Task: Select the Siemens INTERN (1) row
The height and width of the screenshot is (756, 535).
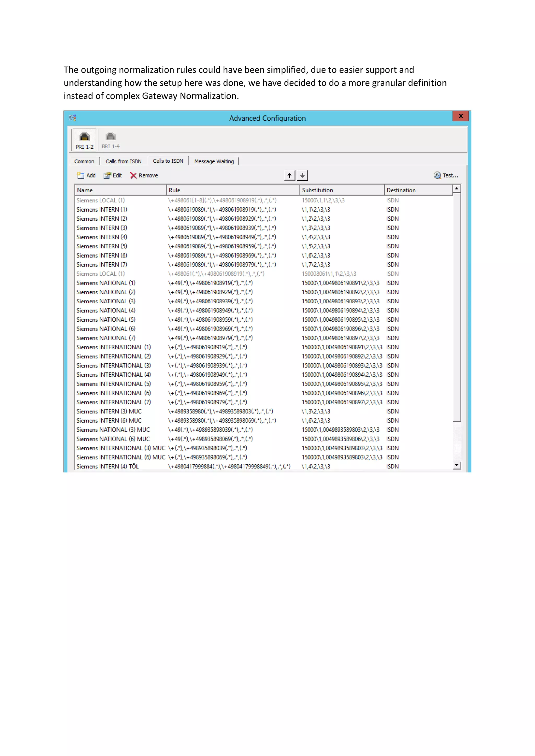Action: [x=102, y=210]
